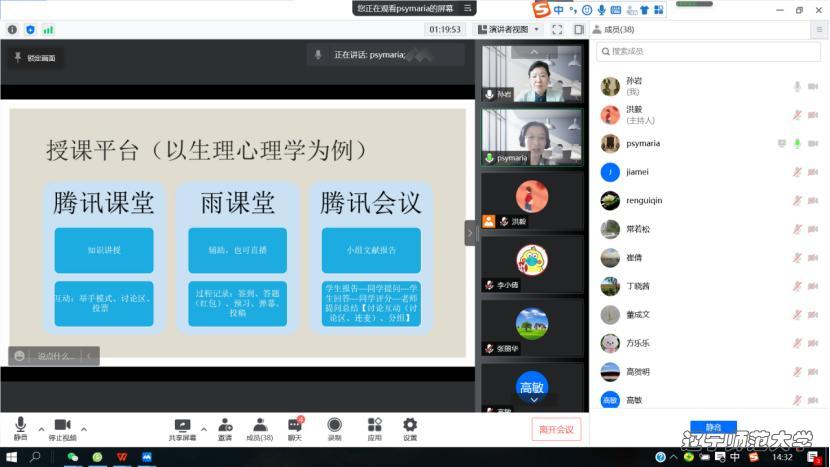Expand the arrow next to 静音 microphone
Screen dimensions: 830x467
coord(41,430)
